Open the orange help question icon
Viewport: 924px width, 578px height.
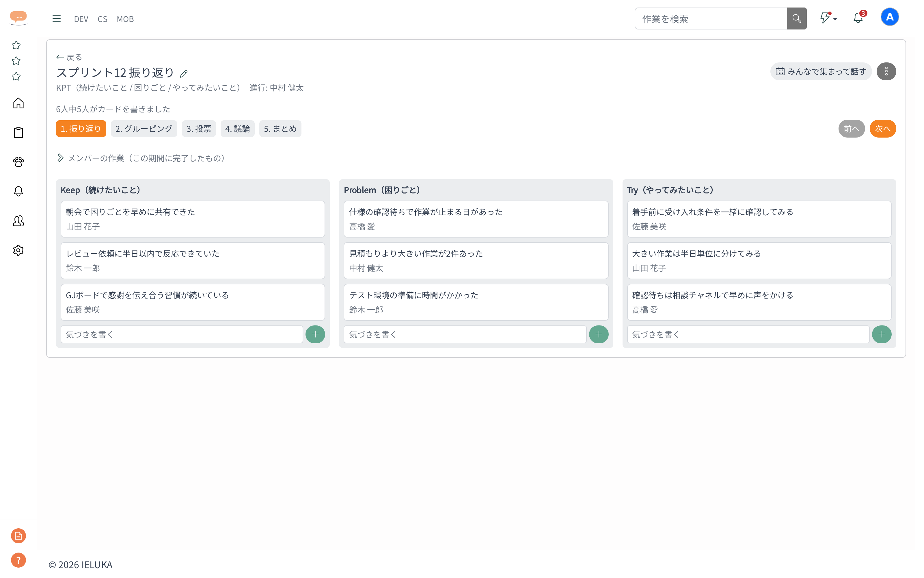tap(18, 560)
